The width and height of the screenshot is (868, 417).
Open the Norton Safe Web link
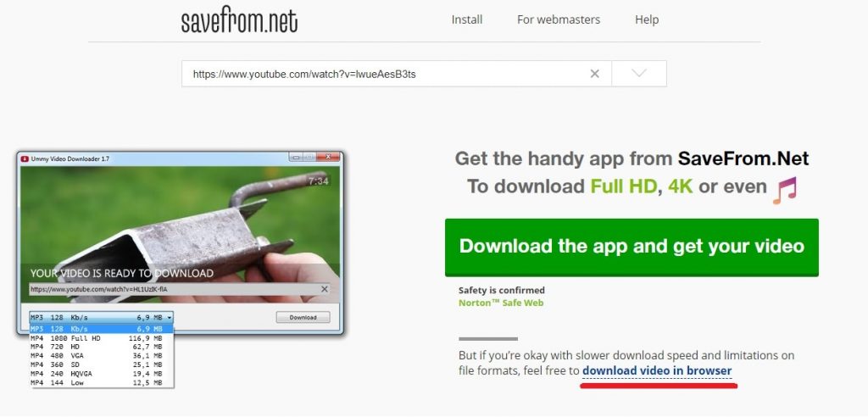click(501, 303)
